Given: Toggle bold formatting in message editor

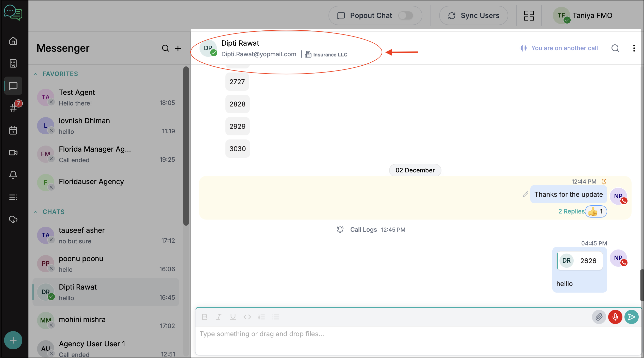Looking at the screenshot, I should coord(205,317).
